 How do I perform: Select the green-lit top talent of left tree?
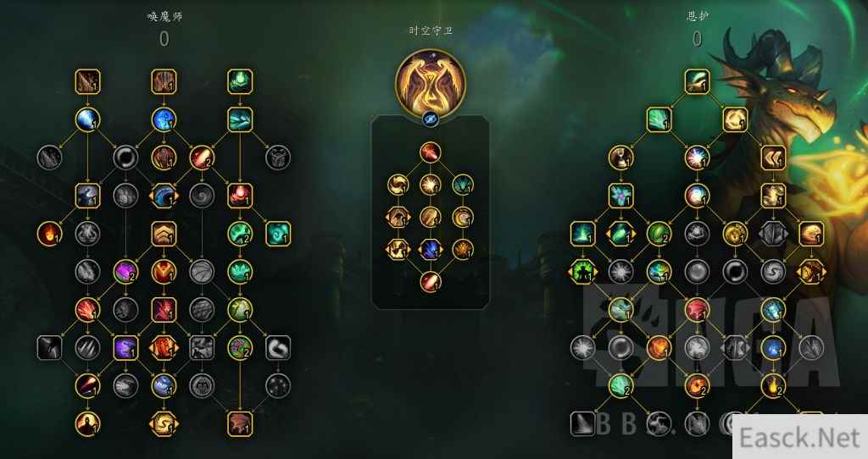[240, 81]
